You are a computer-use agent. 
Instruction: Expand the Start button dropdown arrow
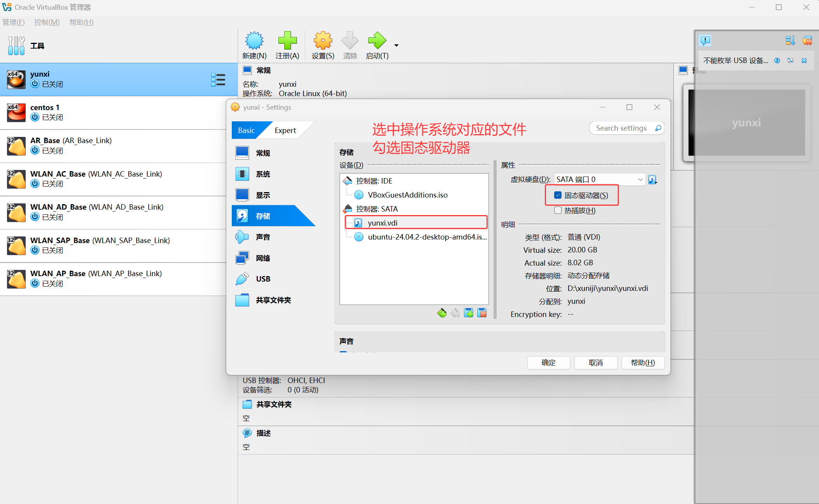(396, 45)
